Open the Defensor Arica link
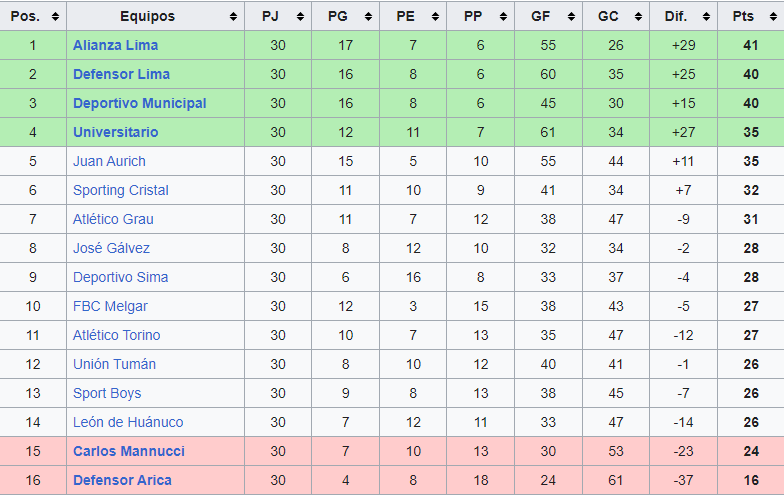The image size is (784, 495). 122,480
